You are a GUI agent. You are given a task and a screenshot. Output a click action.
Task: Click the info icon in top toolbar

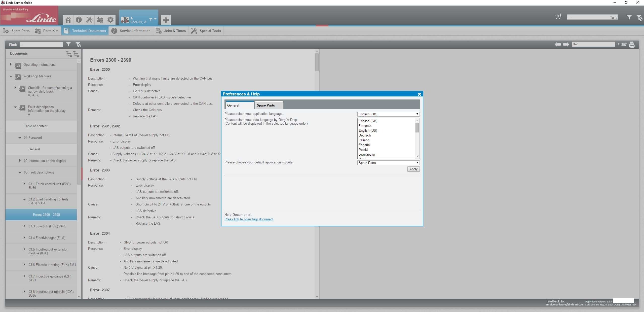[79, 20]
